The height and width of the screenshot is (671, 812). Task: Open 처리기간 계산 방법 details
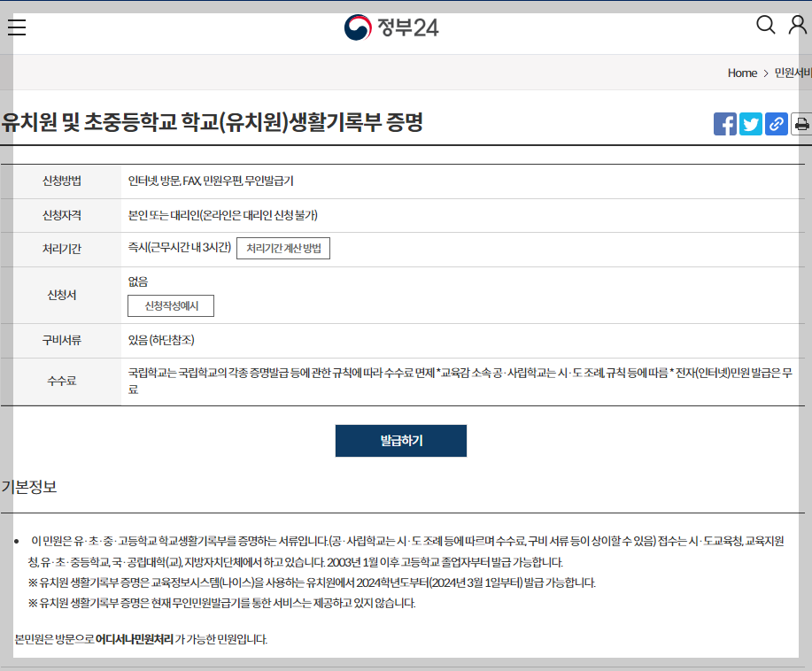[x=282, y=248]
